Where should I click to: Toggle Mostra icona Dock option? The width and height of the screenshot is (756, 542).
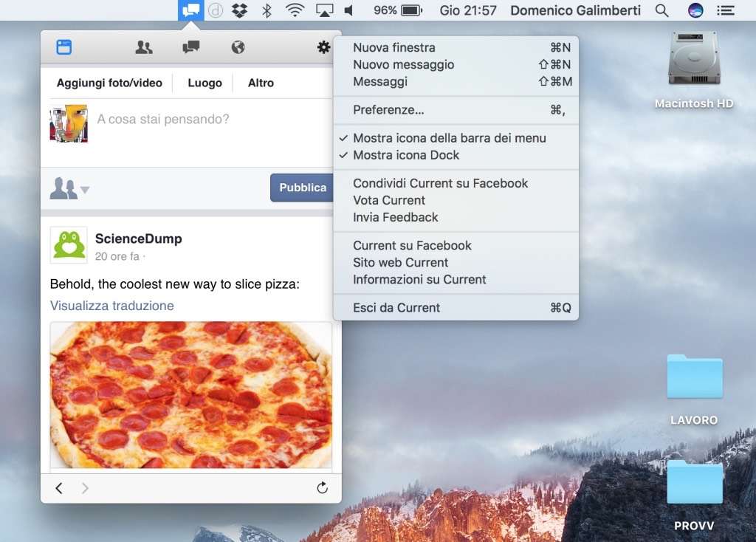(406, 155)
